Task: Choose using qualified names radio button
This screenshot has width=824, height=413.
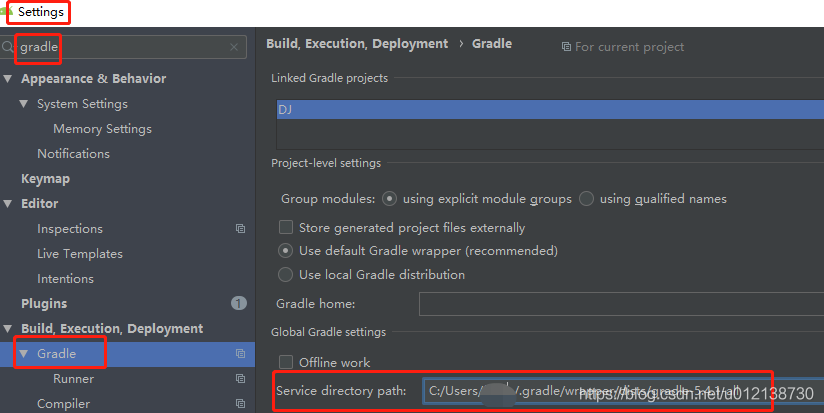Action: [587, 199]
